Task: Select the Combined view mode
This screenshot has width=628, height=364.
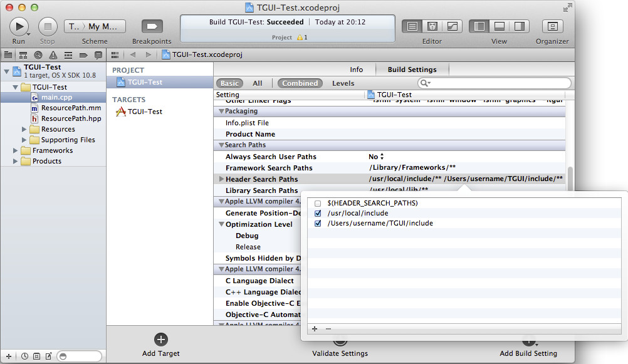Action: 300,83
